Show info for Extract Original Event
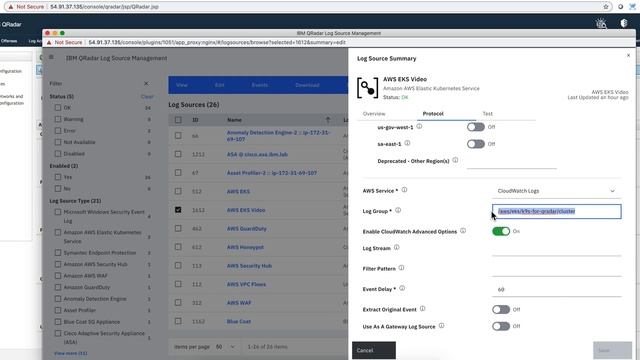This screenshot has height=360, width=640. (x=422, y=309)
